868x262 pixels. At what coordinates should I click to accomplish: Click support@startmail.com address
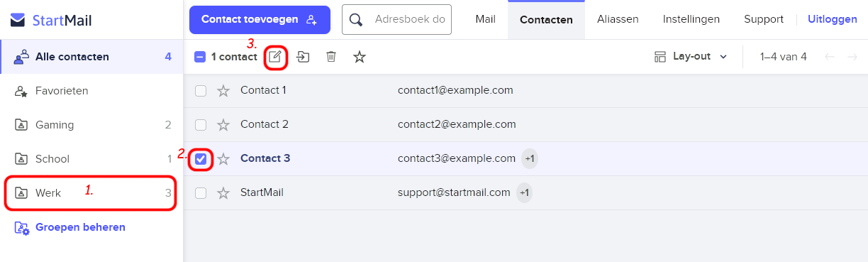coord(454,193)
